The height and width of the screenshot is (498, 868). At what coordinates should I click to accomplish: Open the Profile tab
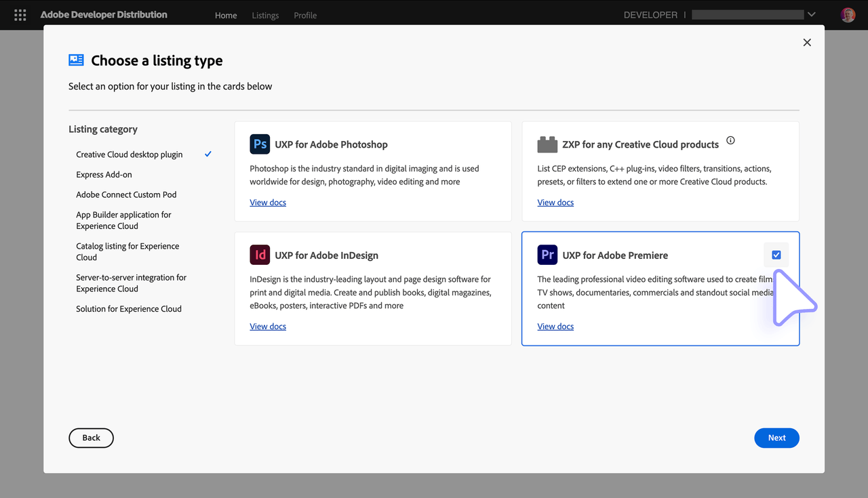coord(305,16)
